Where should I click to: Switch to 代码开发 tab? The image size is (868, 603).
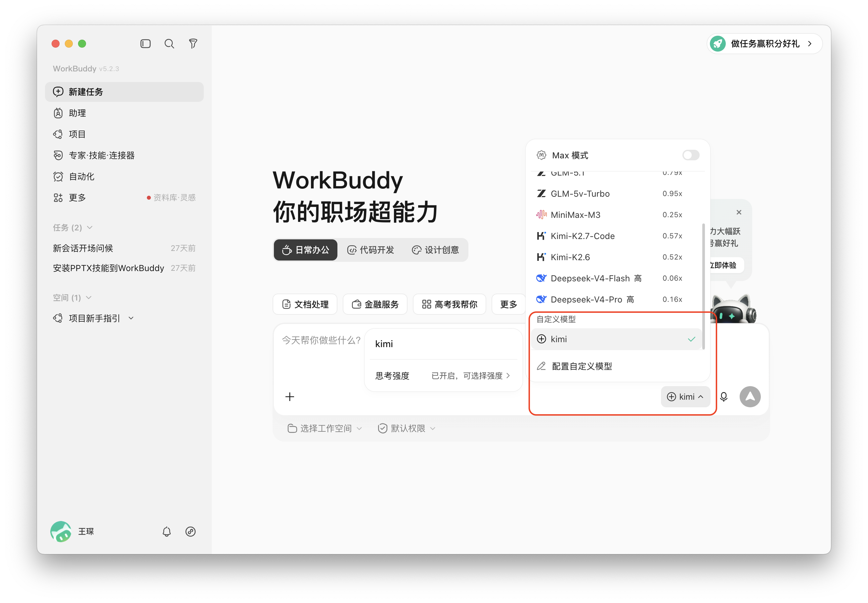[x=371, y=250]
